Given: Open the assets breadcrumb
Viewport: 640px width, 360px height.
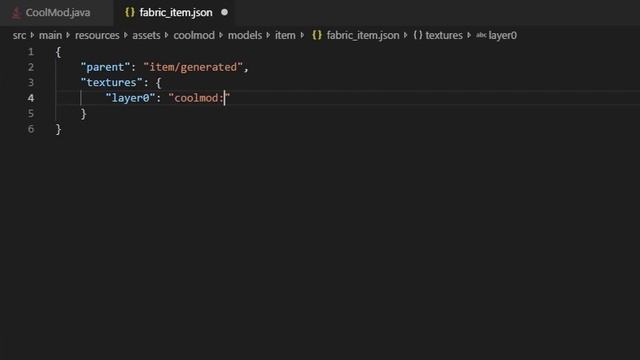Looking at the screenshot, I should point(146,36).
